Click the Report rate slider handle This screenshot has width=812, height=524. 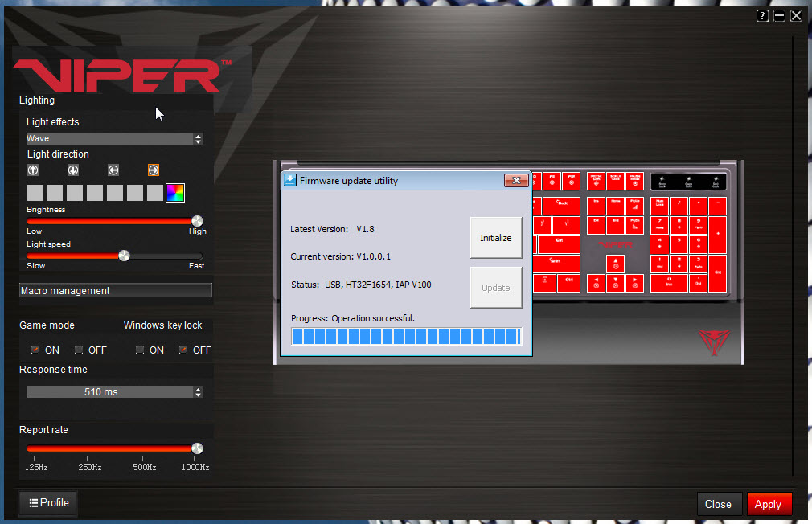[197, 448]
